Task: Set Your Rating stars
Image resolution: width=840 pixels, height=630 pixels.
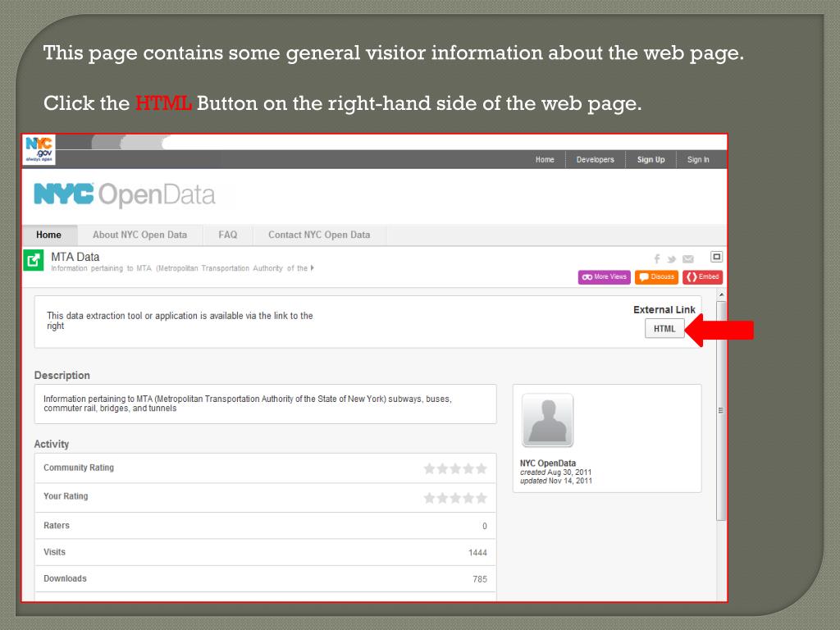Action: coord(455,498)
